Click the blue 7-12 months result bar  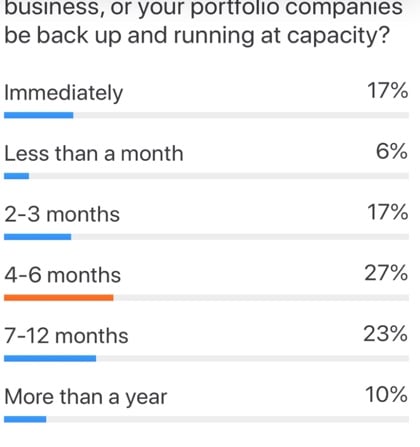coord(50,359)
